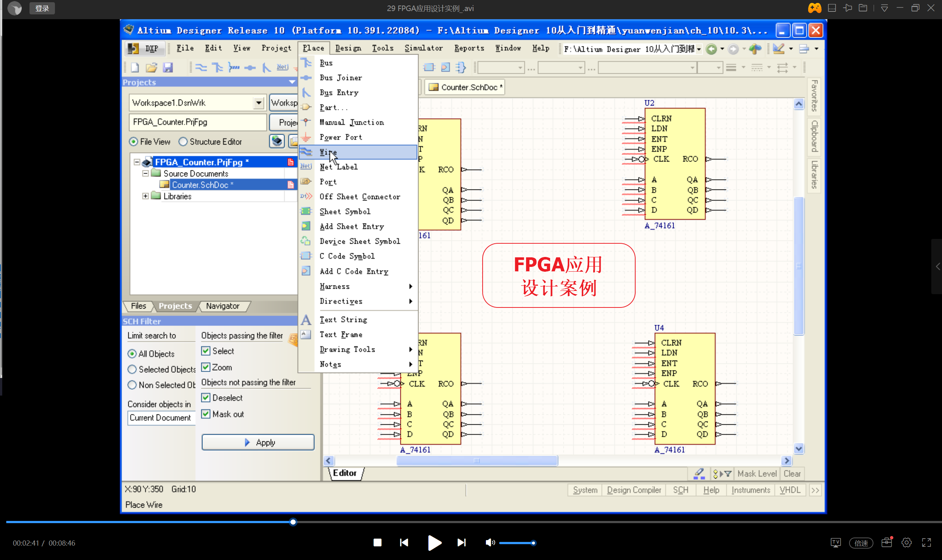The width and height of the screenshot is (942, 560).
Task: Click the Net Label toolbar icon
Action: [x=282, y=67]
